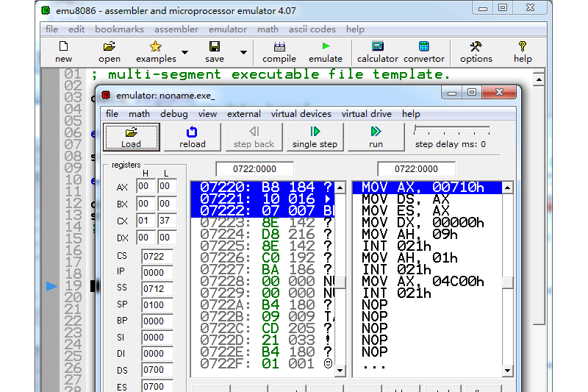This screenshot has width=588, height=392.
Task: Open the view menu
Action: pyautogui.click(x=207, y=114)
